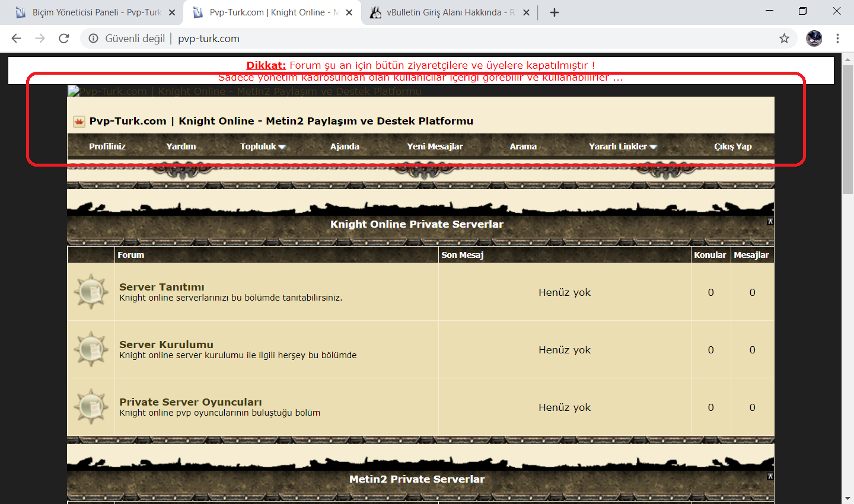Click the forum home icon beside the site title
Screen dimensions: 854x504
click(79, 122)
